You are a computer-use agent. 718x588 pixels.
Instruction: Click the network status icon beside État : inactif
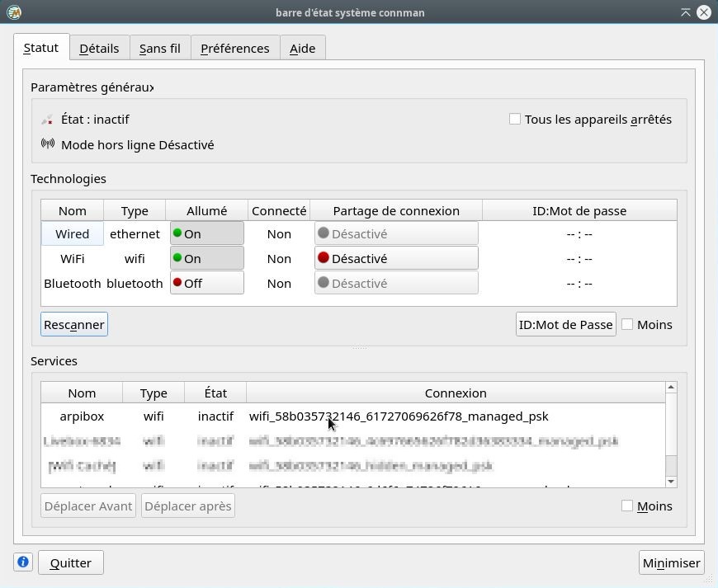[x=46, y=119]
